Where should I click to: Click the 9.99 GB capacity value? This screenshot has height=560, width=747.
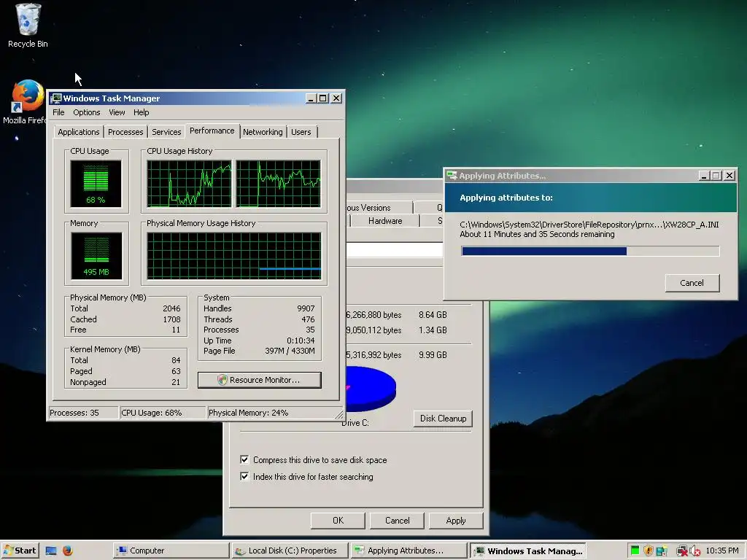pyautogui.click(x=433, y=355)
